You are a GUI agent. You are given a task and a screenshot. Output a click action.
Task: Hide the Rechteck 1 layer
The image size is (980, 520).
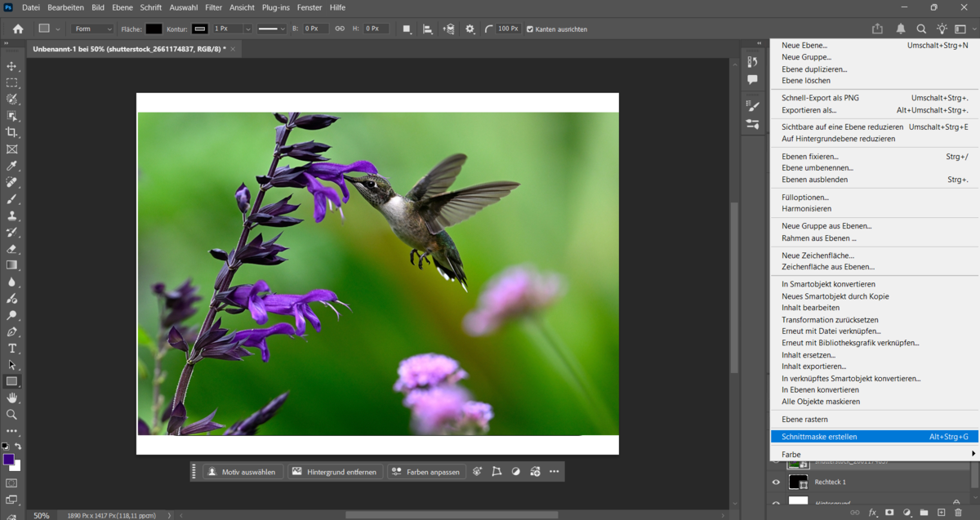pyautogui.click(x=776, y=482)
